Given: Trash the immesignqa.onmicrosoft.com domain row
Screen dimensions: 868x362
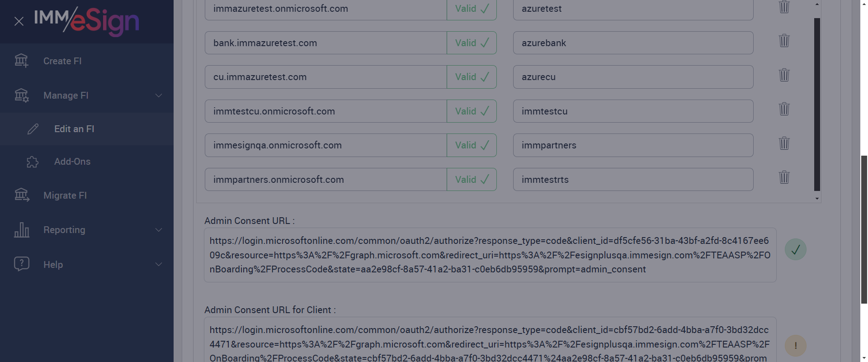Looking at the screenshot, I should tap(784, 143).
